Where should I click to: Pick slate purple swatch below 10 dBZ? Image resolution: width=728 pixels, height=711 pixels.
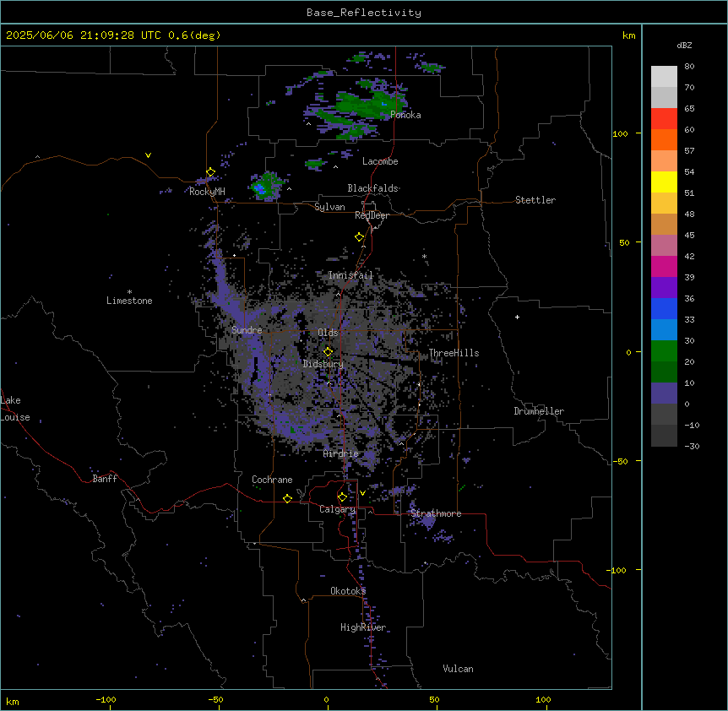point(664,393)
